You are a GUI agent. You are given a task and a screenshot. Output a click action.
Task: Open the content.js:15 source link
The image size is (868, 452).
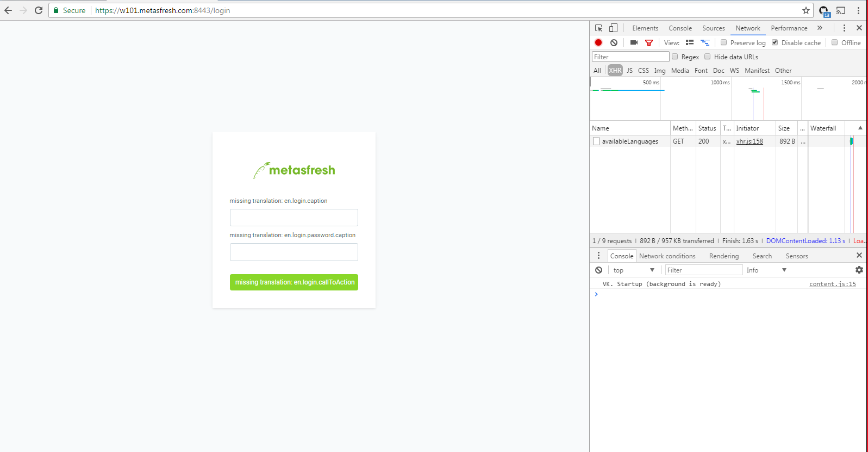pos(833,284)
